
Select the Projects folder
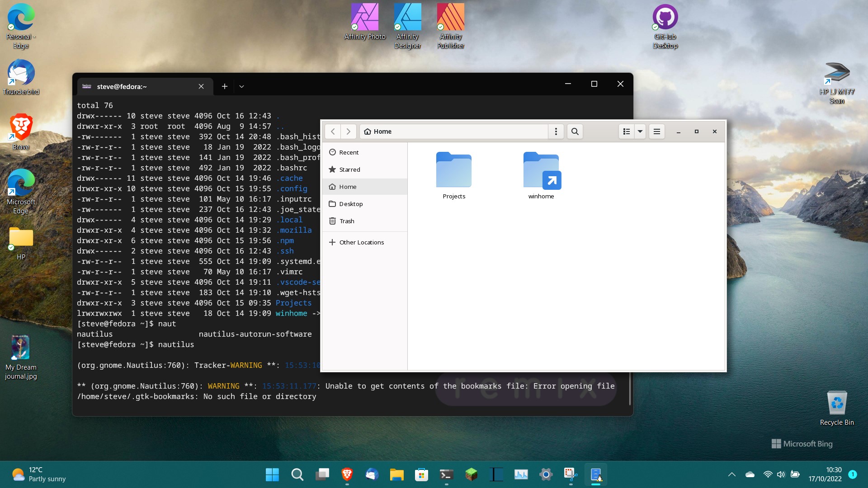pyautogui.click(x=453, y=175)
